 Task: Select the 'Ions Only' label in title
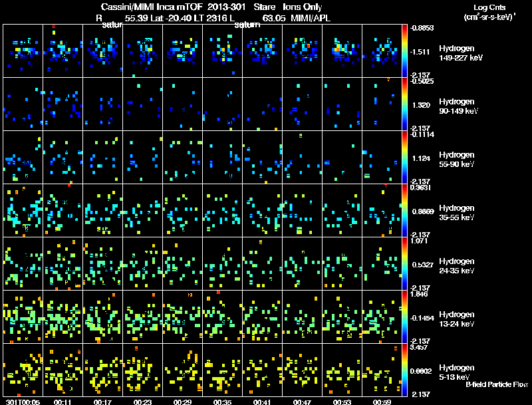tap(303, 7)
